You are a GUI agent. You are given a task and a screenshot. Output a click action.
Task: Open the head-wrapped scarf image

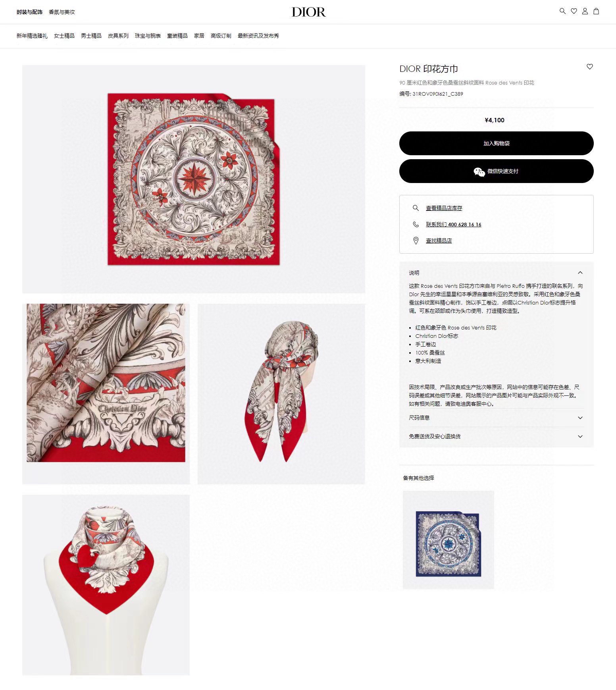tap(281, 394)
